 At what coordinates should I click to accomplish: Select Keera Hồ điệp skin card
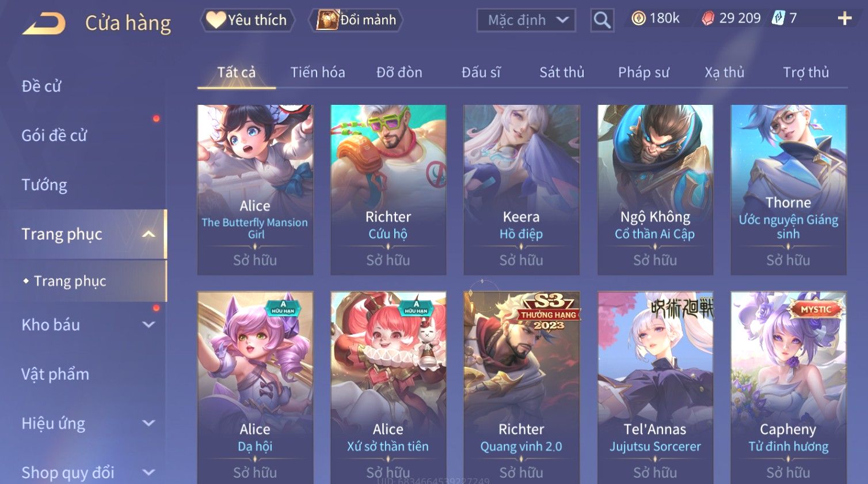[x=521, y=190]
